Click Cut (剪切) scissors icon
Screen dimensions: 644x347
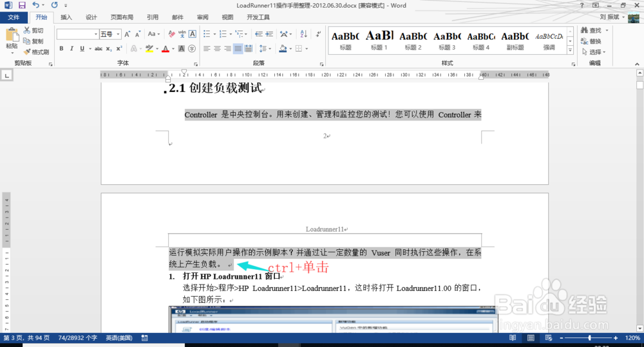26,30
